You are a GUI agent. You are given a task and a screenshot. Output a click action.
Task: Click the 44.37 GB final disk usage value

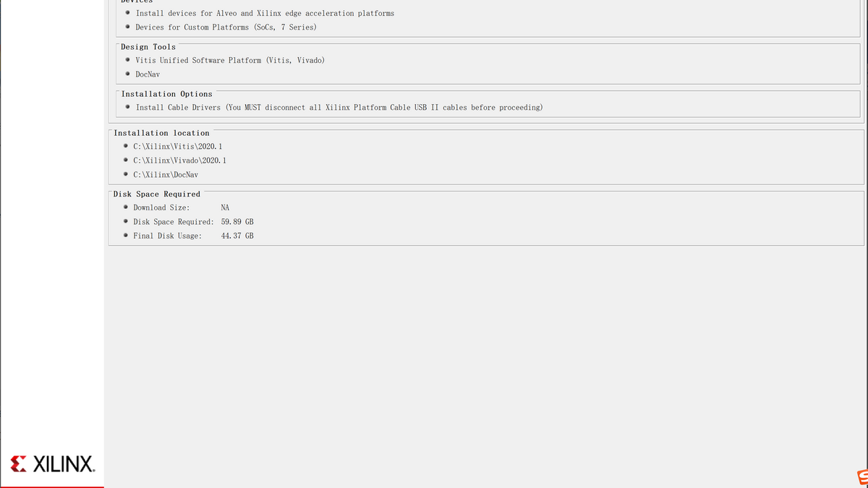237,236
